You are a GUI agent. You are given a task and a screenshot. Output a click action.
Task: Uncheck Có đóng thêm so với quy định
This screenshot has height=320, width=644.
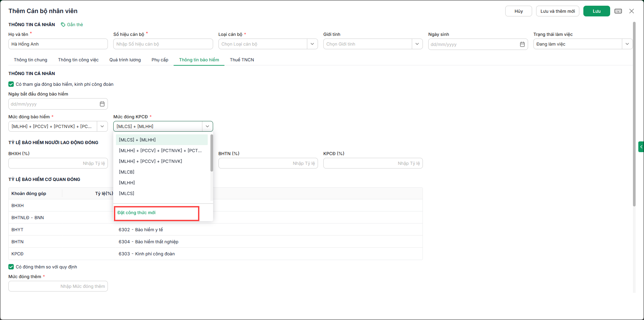coord(11,267)
